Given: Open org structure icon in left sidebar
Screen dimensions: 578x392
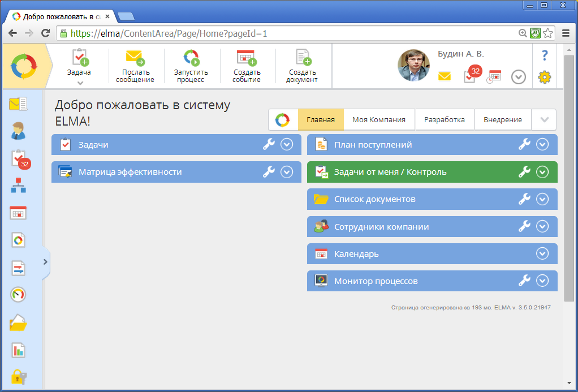Looking at the screenshot, I should pos(18,186).
